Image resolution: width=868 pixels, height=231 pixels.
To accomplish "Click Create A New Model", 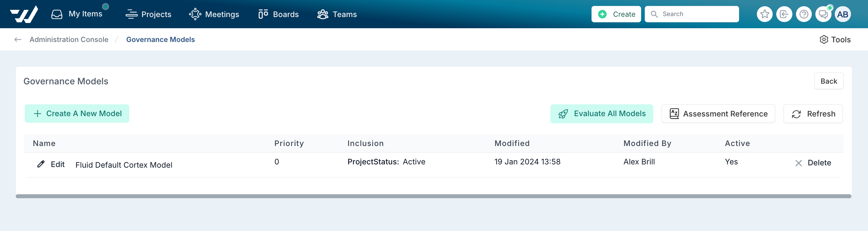I will 77,114.
